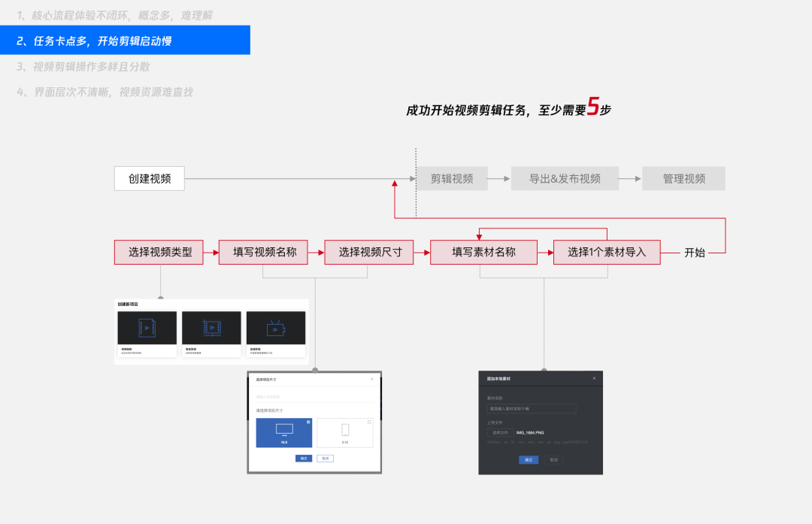Close the dark add-local-material dialog
The image size is (812, 524).
tap(594, 378)
